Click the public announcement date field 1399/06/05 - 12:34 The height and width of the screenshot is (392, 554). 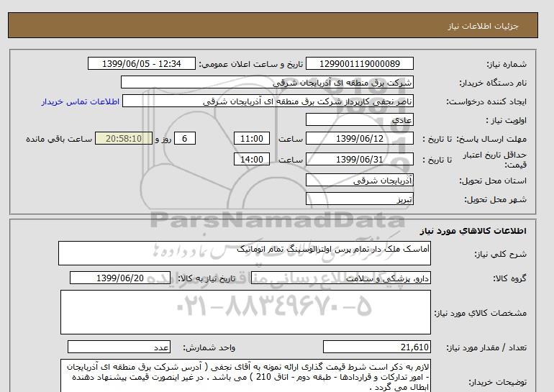click(x=141, y=63)
